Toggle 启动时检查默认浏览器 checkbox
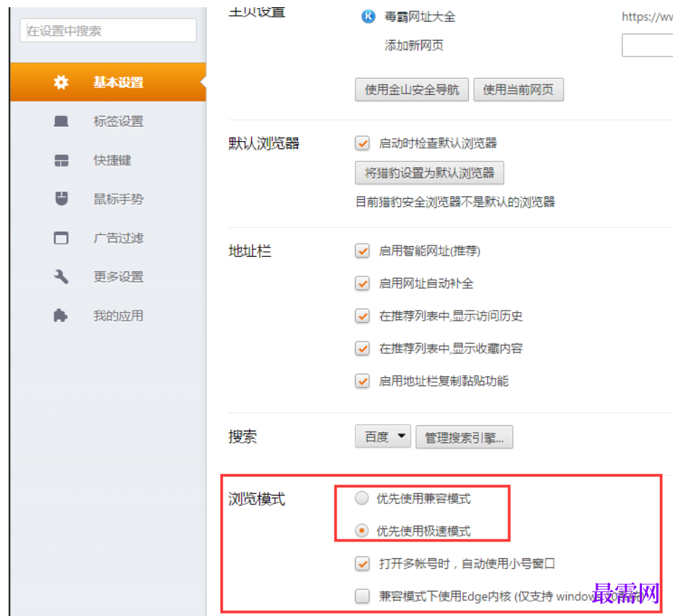This screenshot has width=673, height=616. [x=363, y=143]
